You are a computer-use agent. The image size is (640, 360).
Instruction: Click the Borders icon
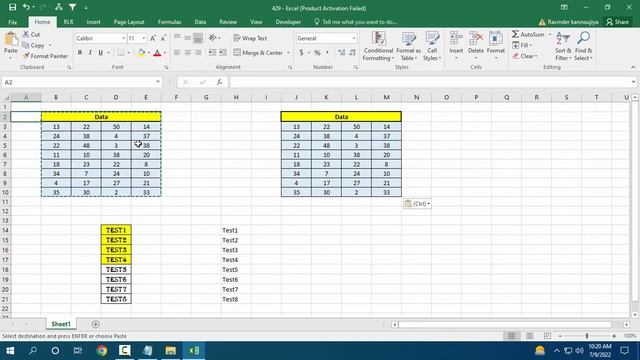coord(120,53)
